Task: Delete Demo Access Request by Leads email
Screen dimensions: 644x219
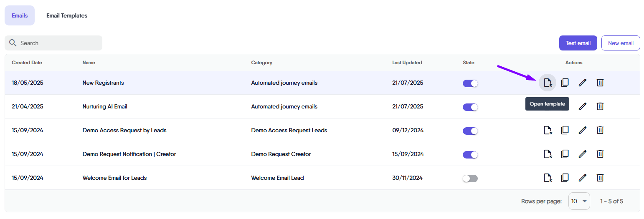Action: (x=600, y=130)
